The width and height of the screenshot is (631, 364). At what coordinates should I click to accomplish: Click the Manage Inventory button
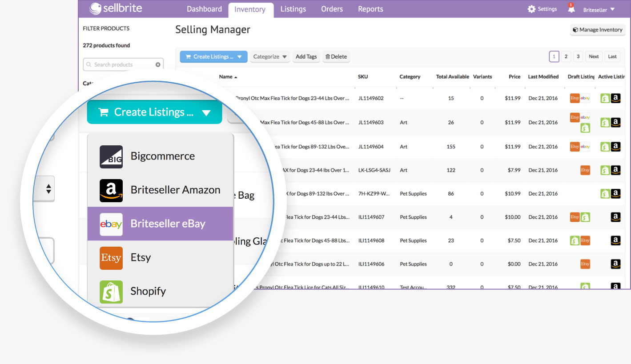(x=597, y=29)
